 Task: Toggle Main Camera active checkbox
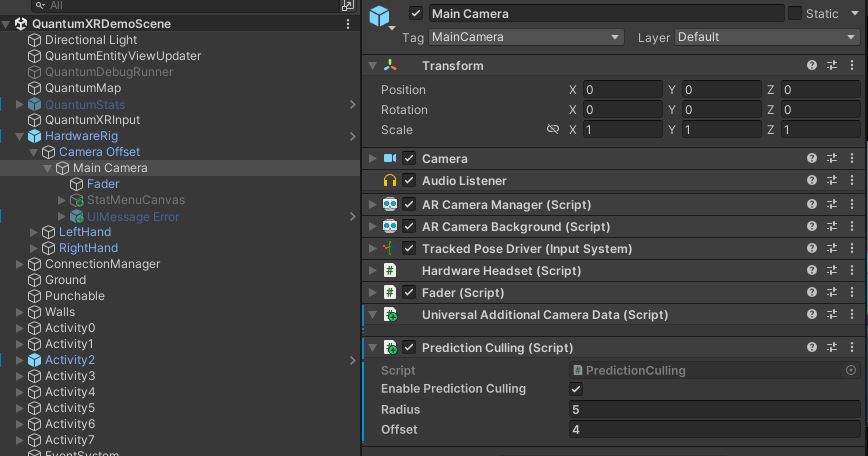click(x=416, y=13)
